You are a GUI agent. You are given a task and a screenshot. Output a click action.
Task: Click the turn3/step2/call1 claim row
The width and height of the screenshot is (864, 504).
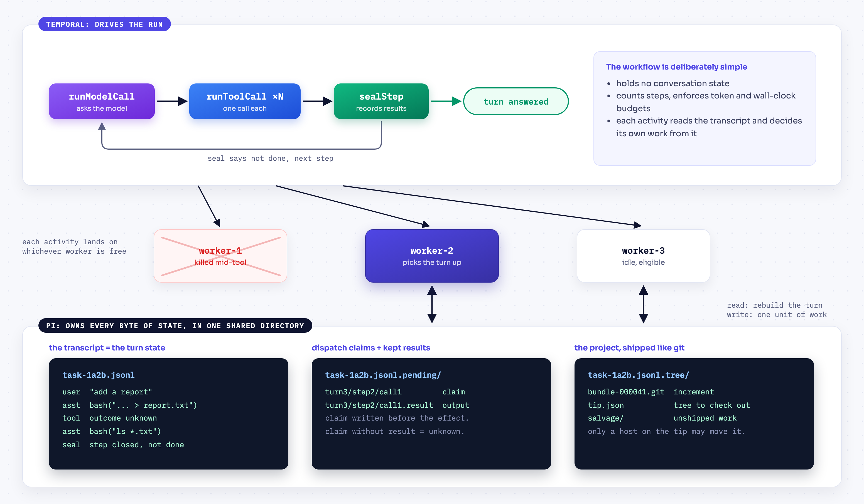click(395, 392)
